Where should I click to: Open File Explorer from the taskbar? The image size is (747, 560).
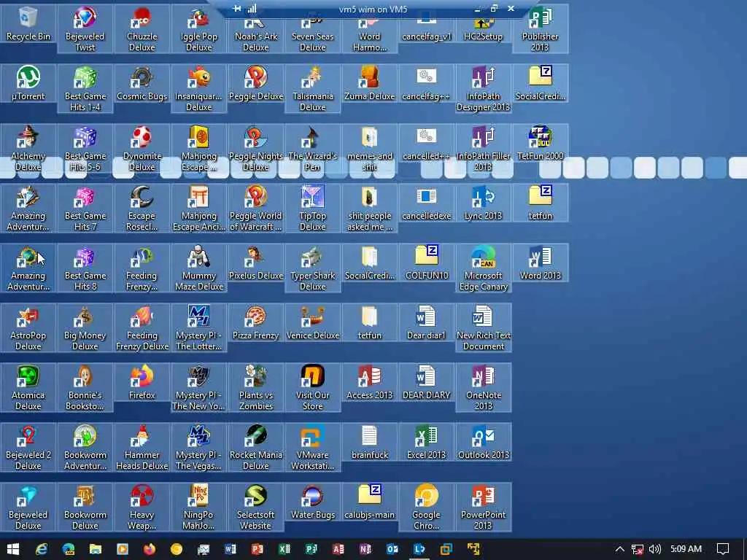coord(96,549)
